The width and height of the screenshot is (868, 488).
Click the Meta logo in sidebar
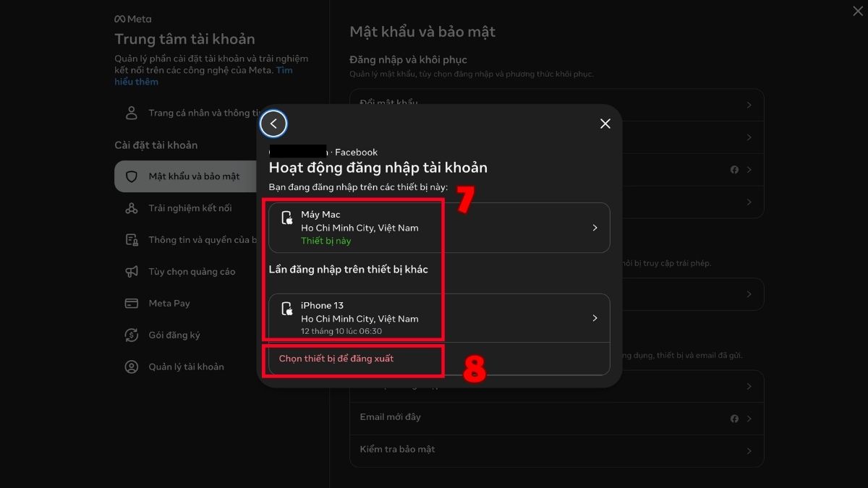133,19
